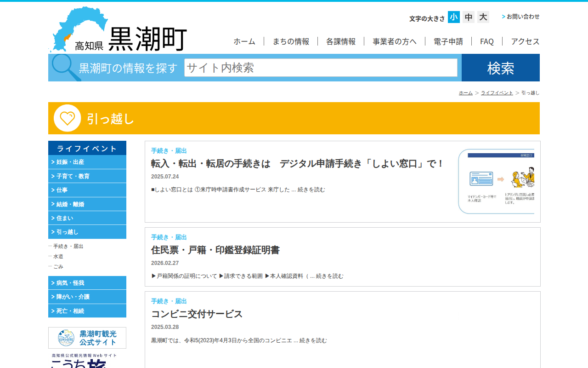Expand the 妊娠・出産 sidebar category

87,162
